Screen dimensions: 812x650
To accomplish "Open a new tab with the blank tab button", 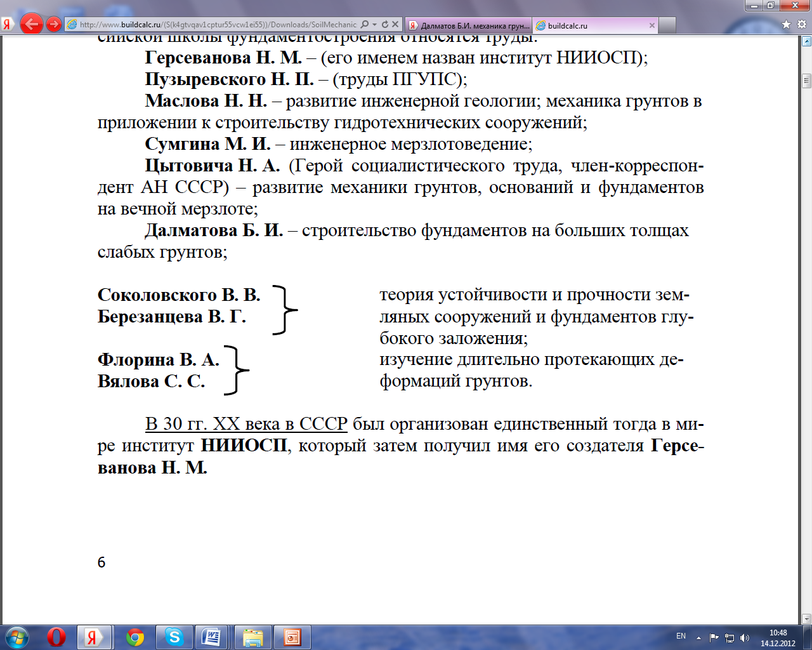I will pyautogui.click(x=667, y=25).
